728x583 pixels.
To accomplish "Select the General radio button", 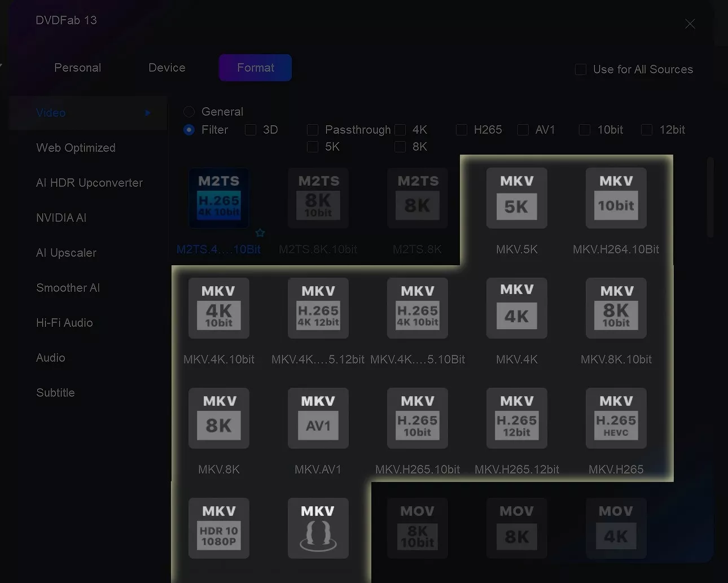I will (189, 112).
